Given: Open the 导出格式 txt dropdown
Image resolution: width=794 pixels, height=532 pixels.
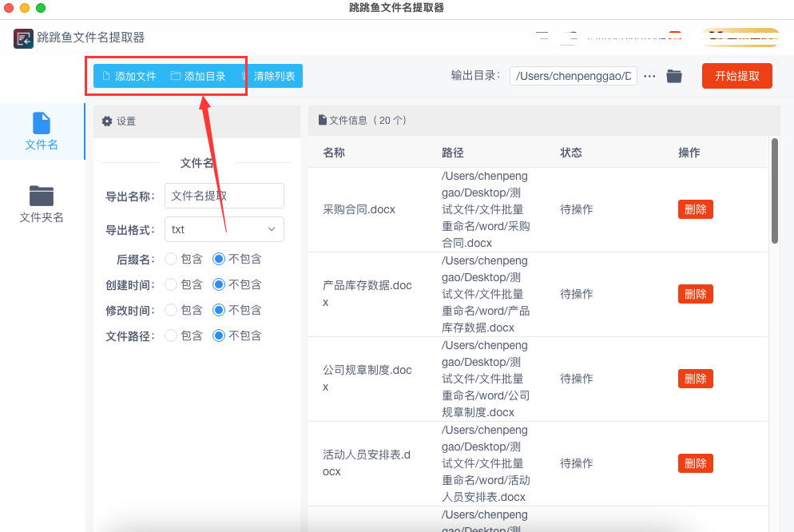Looking at the screenshot, I should coord(224,229).
